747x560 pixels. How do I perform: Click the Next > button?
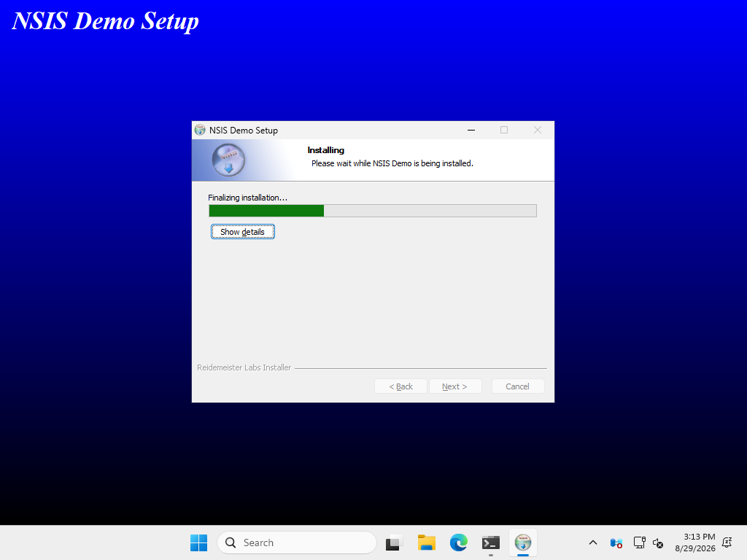[455, 386]
